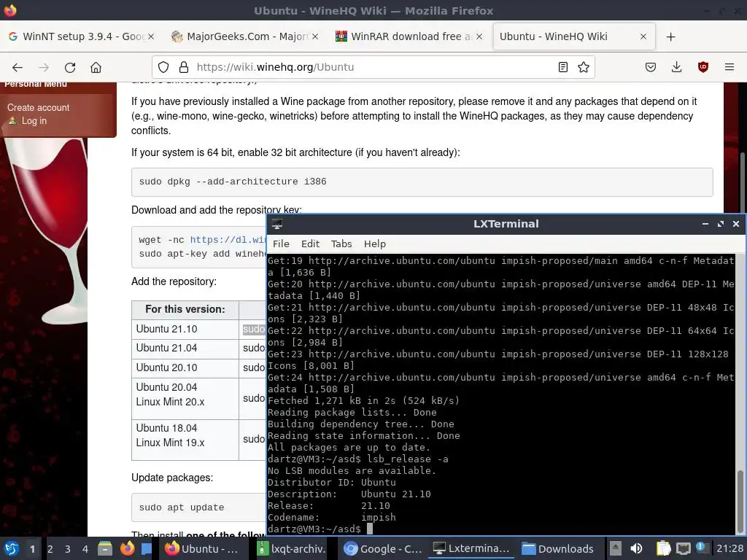Open the LXTerminal Tabs menu
Screen dimensions: 747x560
341,244
